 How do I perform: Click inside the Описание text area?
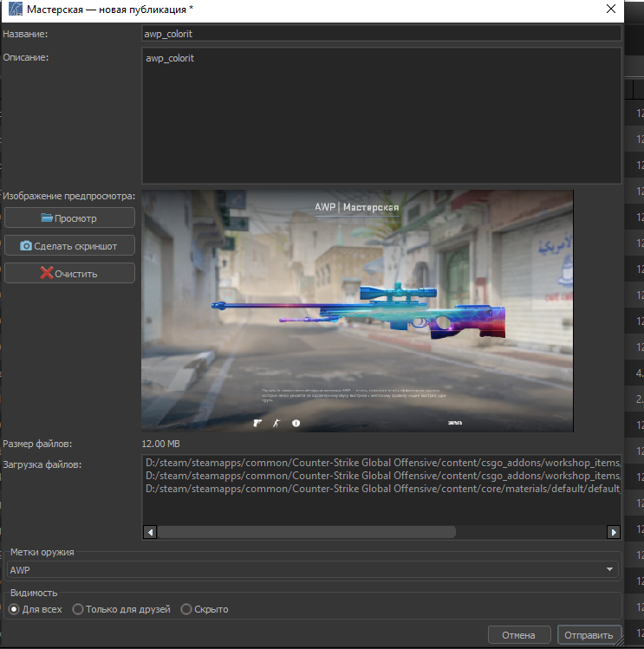click(381, 117)
